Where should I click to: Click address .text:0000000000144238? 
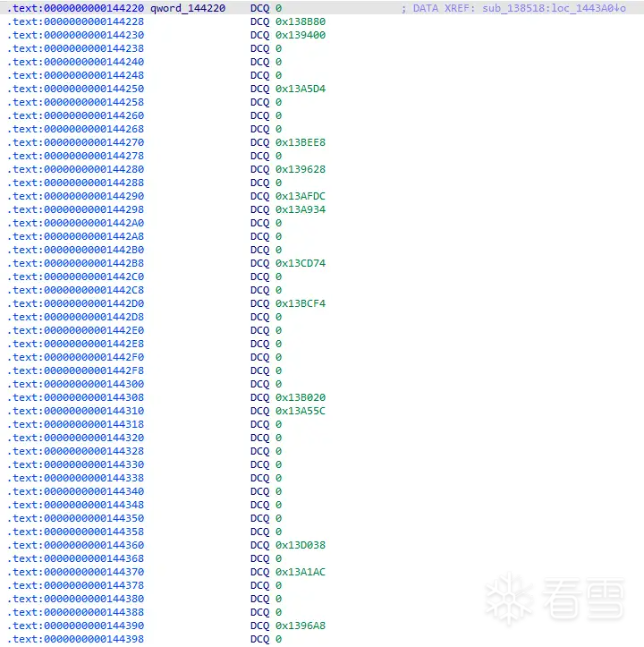75,48
